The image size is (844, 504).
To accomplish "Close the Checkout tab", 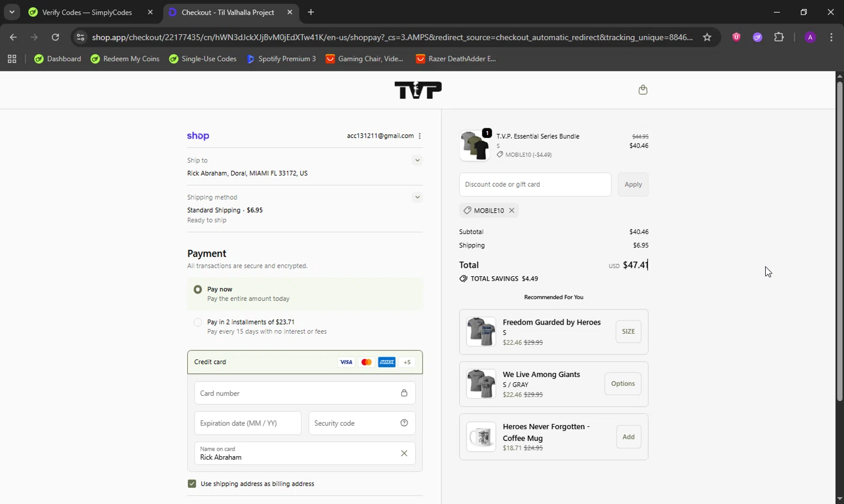I will tap(290, 12).
